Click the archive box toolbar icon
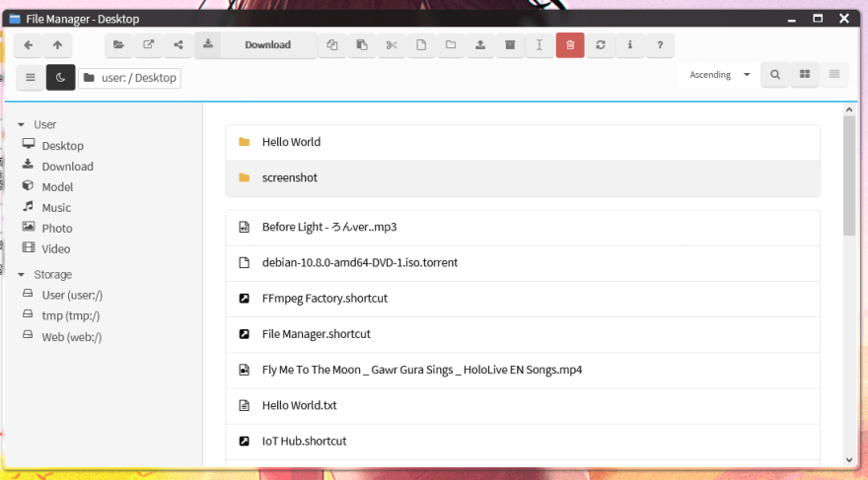This screenshot has width=868, height=480. coord(510,44)
